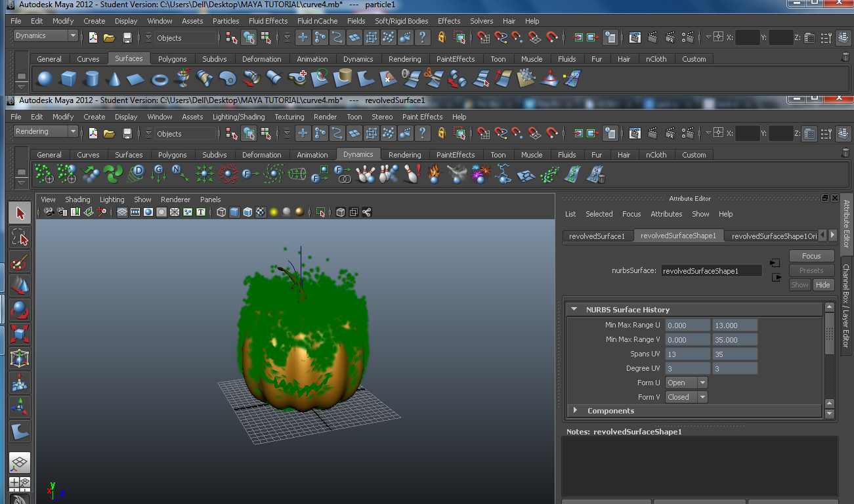854x504 pixels.
Task: Toggle select by object type in front window
Action: click(x=249, y=133)
